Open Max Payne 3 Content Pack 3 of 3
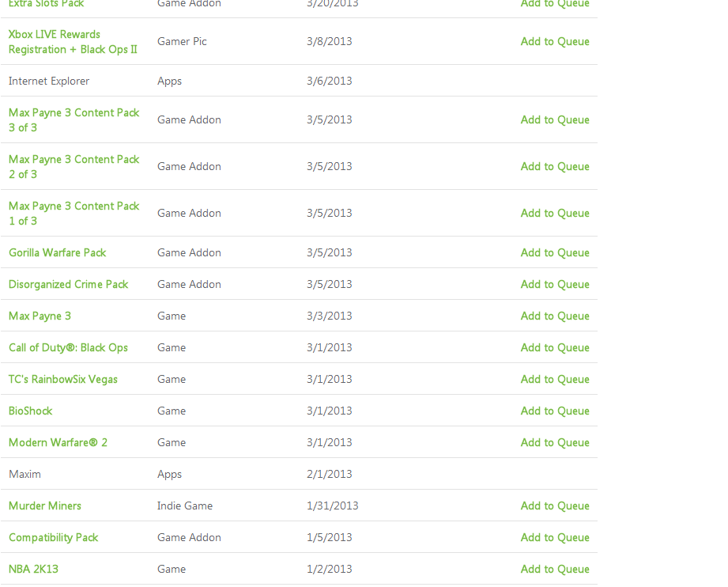Image resolution: width=728 pixels, height=587 pixels. (x=74, y=120)
